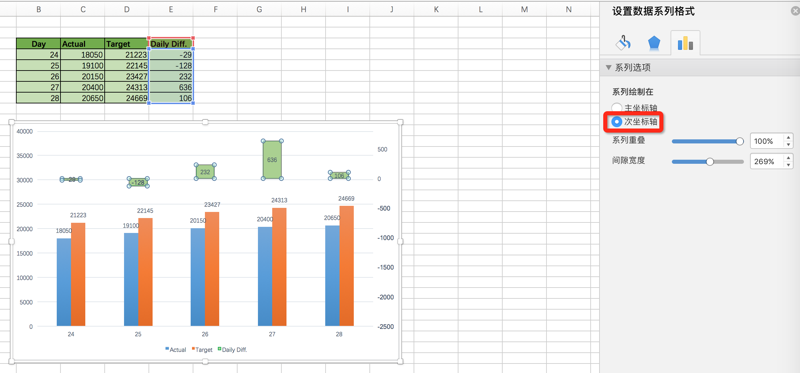Screen dimensions: 800x373
Task: Click the category axis label 25
Action: click(x=138, y=335)
